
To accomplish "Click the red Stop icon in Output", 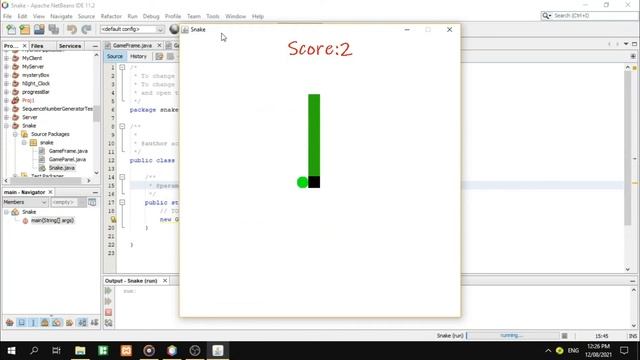I will pyautogui.click(x=108, y=312).
